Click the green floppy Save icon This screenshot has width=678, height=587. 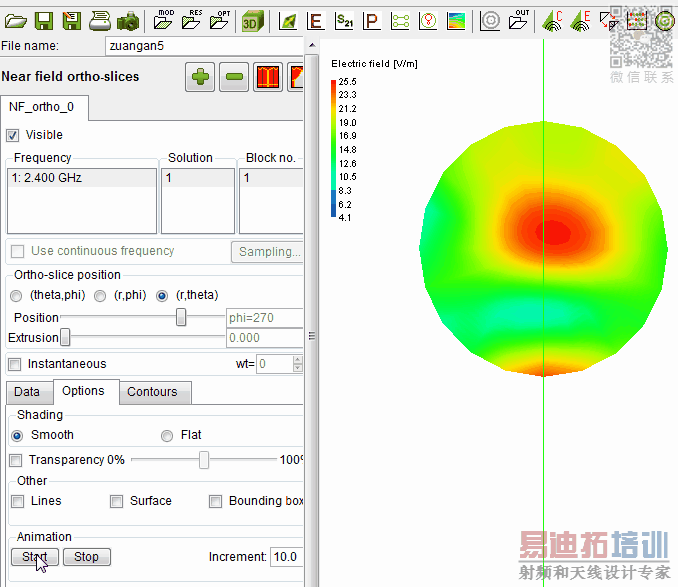pos(44,21)
